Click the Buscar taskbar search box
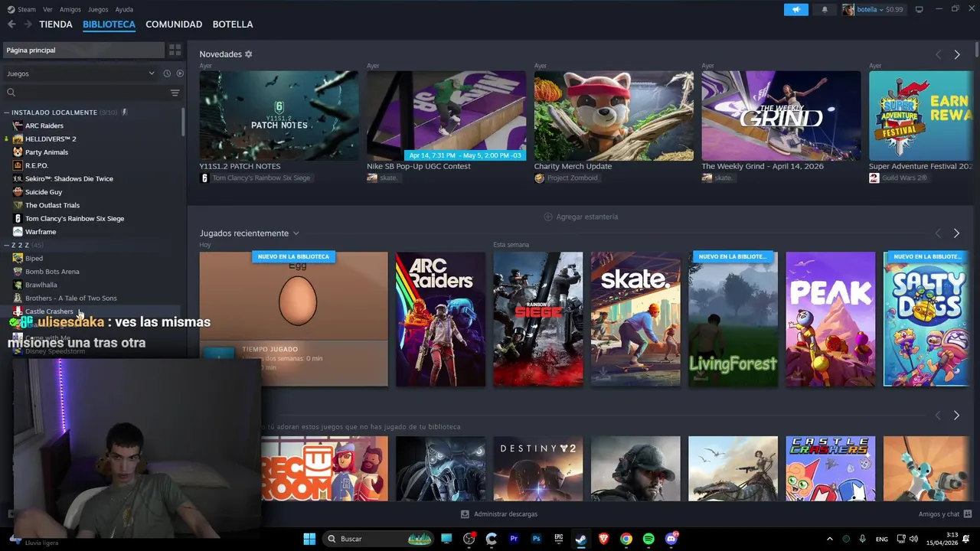The height and width of the screenshot is (551, 980). pos(377,539)
